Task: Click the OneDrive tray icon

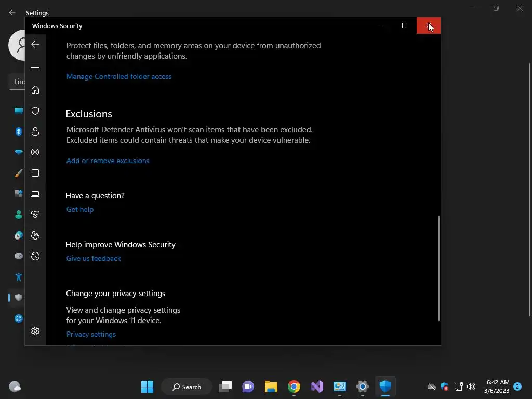Action: [x=432, y=387]
